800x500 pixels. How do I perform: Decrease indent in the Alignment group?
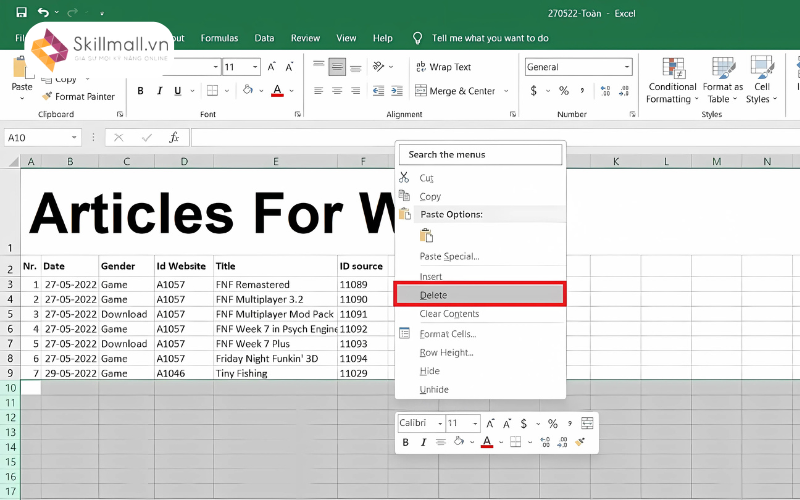click(x=378, y=91)
